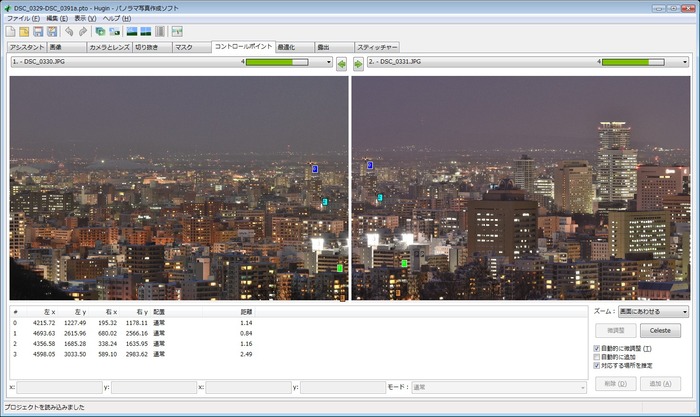The image size is (700, 417).
Task: Click the 距離 column header
Action: [228, 312]
